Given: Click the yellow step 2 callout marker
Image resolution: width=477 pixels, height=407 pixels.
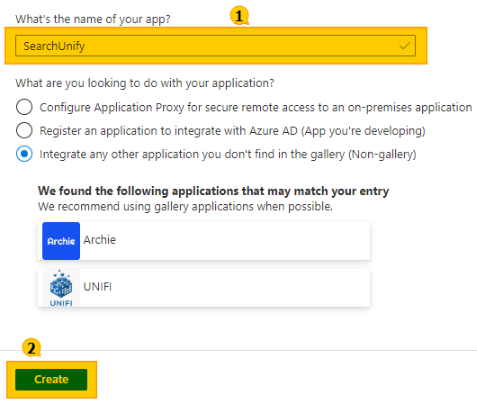Looking at the screenshot, I should coord(31,348).
